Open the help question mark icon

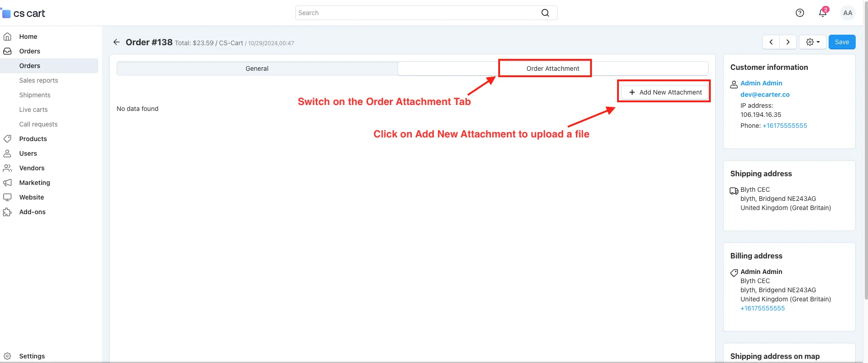pyautogui.click(x=799, y=13)
